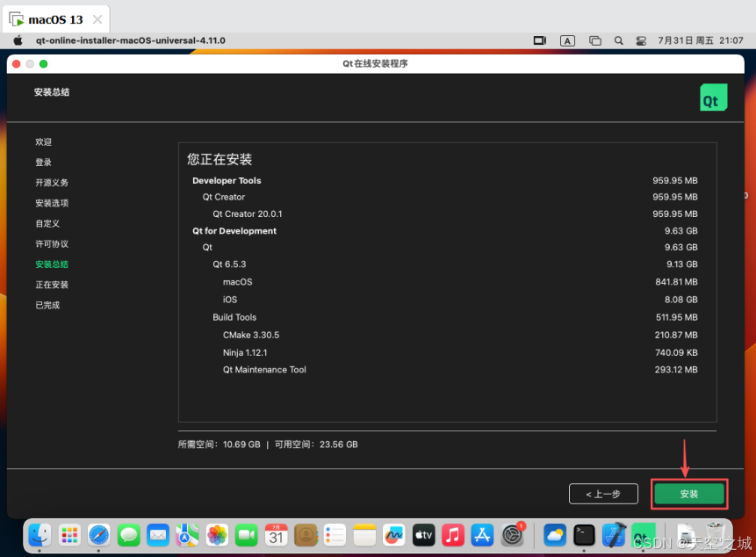
Task: Click the 可用空间 23.56 GB text
Action: click(x=316, y=445)
